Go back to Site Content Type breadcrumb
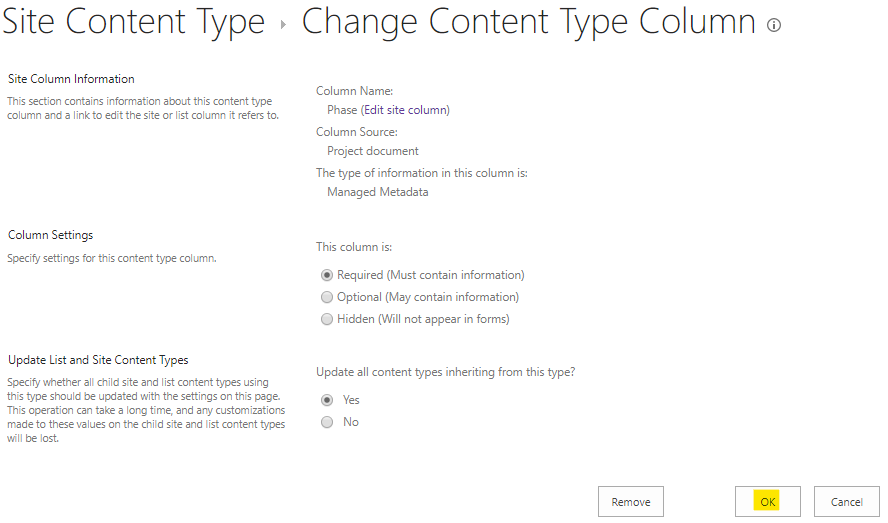 (x=134, y=23)
